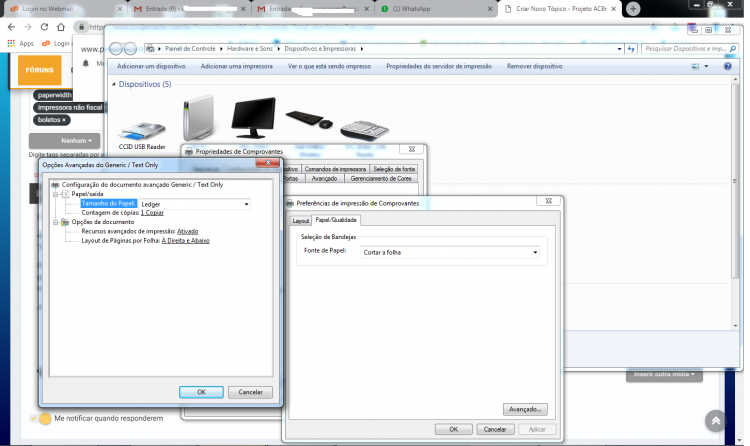Viewport: 750px width, 446px height.
Task: Click the scroll-to-top double chevron button
Action: 716,421
